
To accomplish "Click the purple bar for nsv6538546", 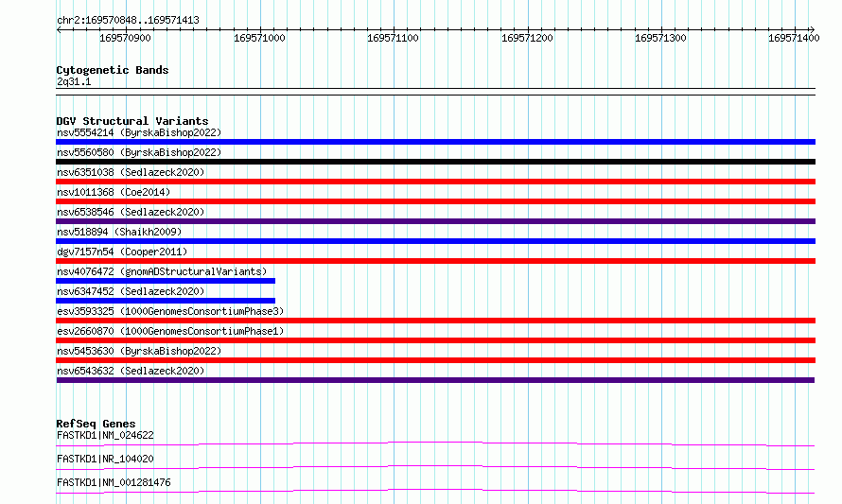I will pos(435,221).
